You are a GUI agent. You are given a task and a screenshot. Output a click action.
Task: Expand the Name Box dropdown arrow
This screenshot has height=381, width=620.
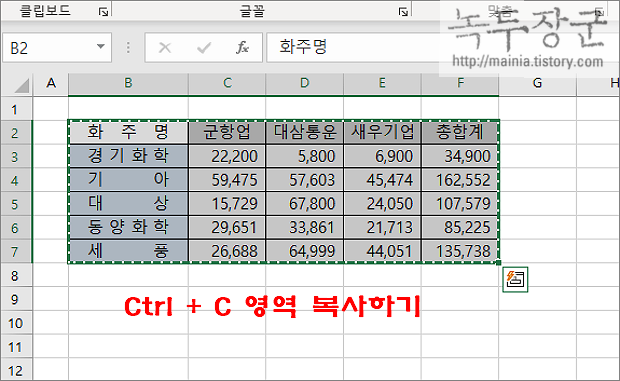coord(101,47)
